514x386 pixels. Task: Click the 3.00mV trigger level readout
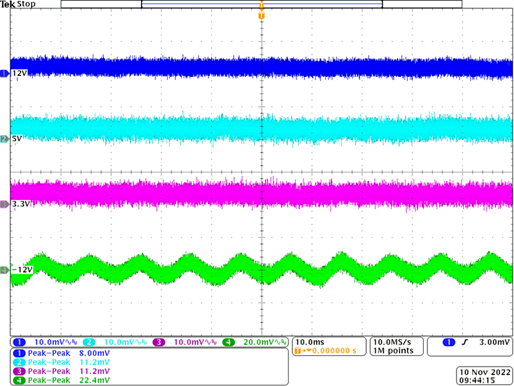pyautogui.click(x=494, y=342)
